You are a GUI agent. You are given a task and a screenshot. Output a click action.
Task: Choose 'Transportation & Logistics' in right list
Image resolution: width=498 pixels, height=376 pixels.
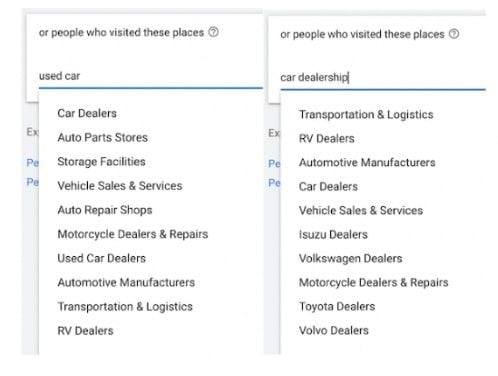coord(366,114)
